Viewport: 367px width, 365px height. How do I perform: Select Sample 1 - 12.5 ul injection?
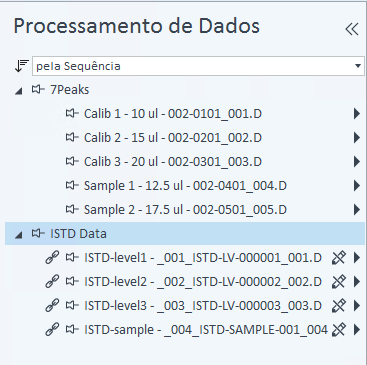(x=185, y=186)
